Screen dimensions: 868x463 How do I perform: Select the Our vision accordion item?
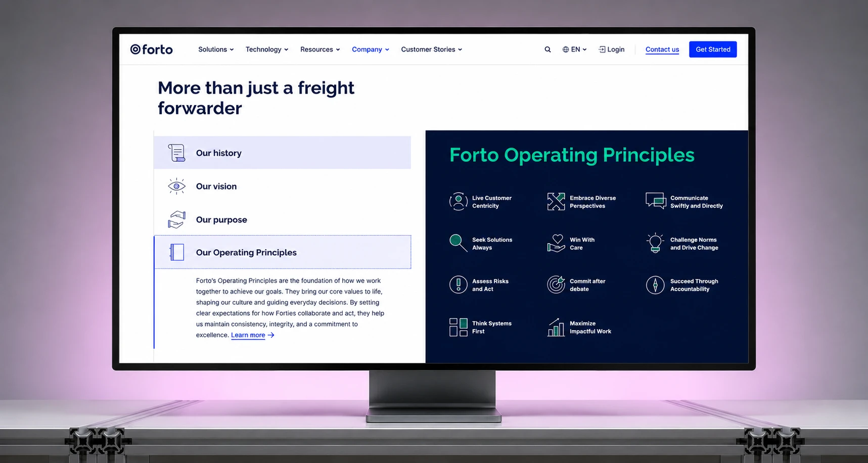click(x=283, y=186)
